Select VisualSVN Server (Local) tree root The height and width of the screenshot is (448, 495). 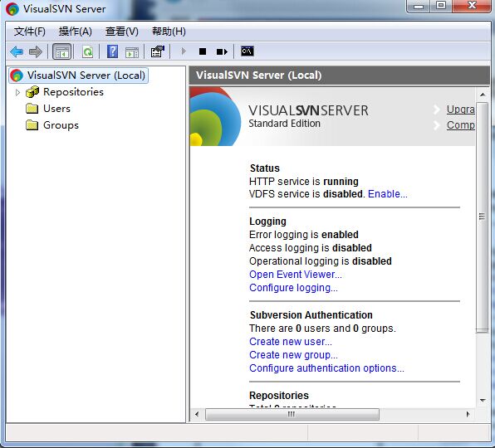pyautogui.click(x=79, y=75)
